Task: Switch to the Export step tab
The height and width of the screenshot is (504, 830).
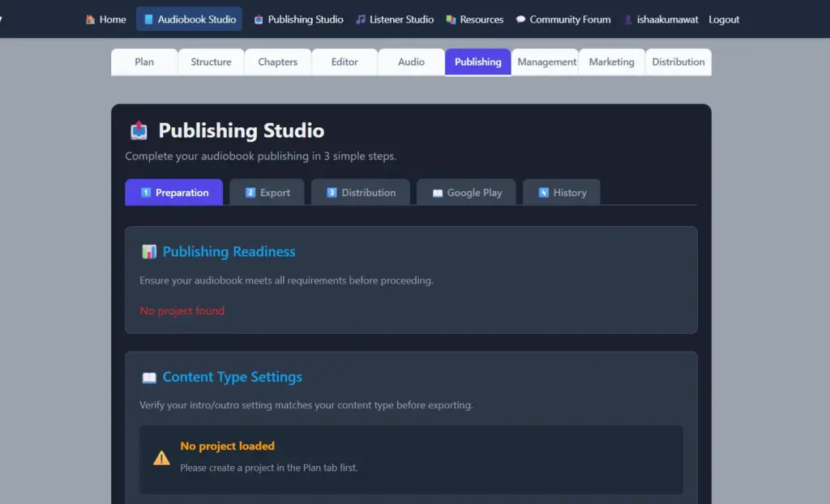Action: coord(267,192)
